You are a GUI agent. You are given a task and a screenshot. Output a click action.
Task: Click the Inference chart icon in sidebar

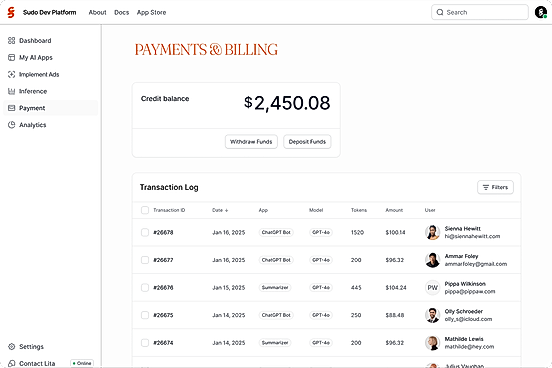pyautogui.click(x=12, y=91)
